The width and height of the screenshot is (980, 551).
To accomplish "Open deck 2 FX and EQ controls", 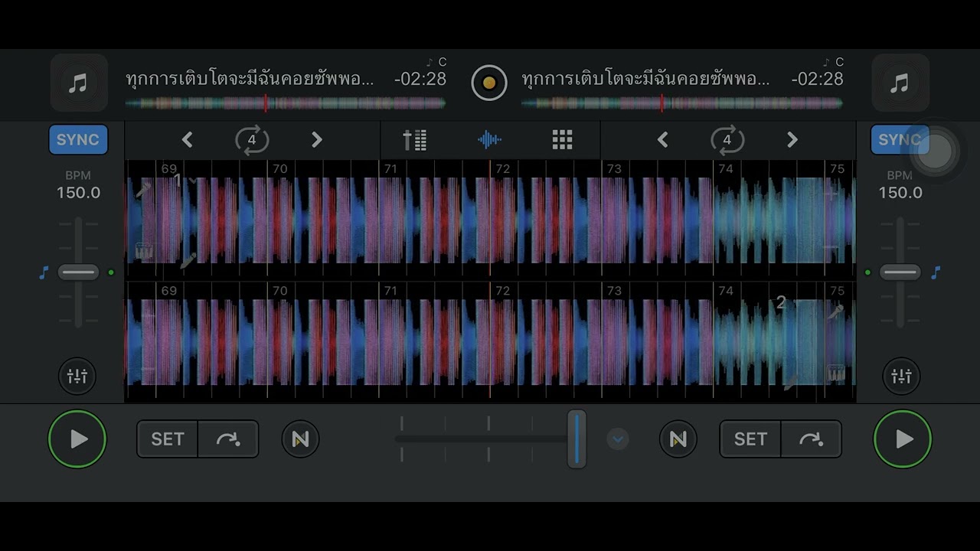I will [901, 377].
